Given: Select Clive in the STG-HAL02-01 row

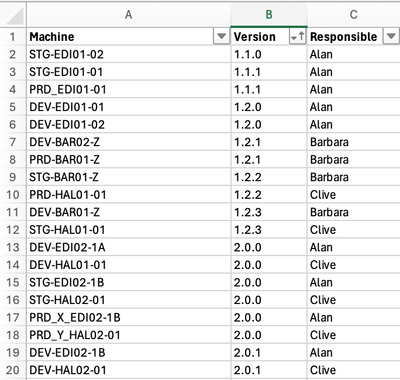Looking at the screenshot, I should click(354, 300).
